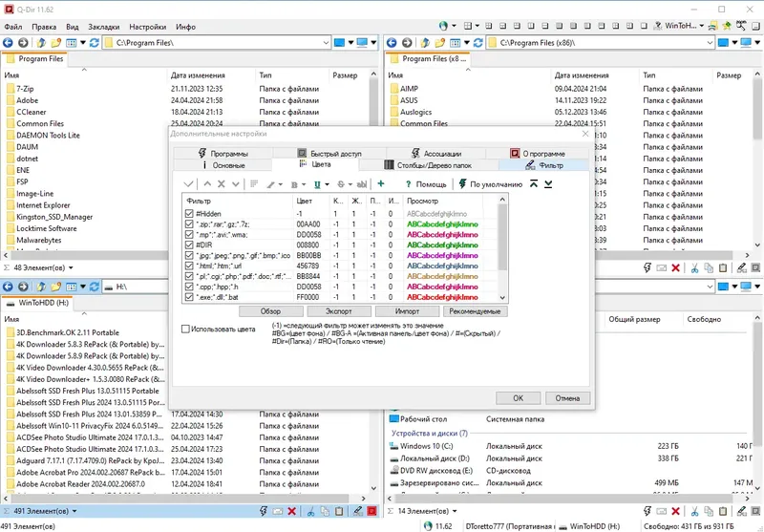Uncheck the #DIR filter checkbox
The width and height of the screenshot is (764, 532).
point(189,245)
